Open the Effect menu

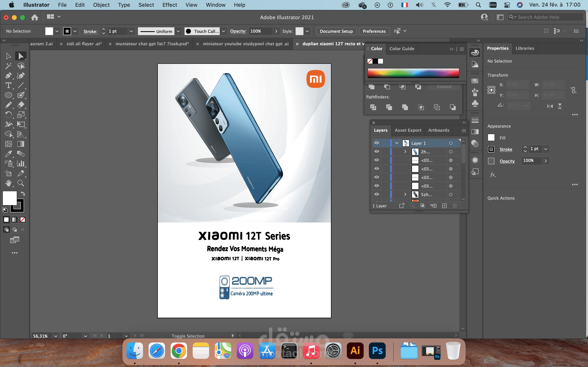(170, 5)
